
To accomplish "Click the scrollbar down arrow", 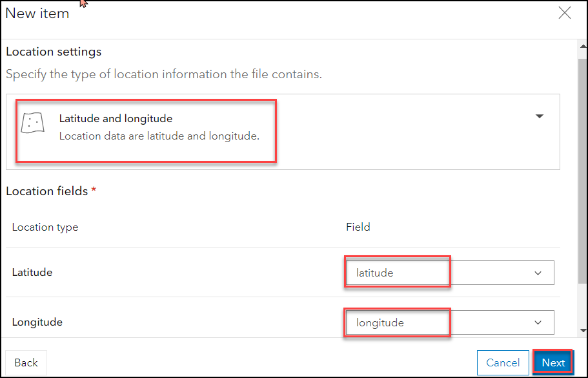I will (582, 331).
